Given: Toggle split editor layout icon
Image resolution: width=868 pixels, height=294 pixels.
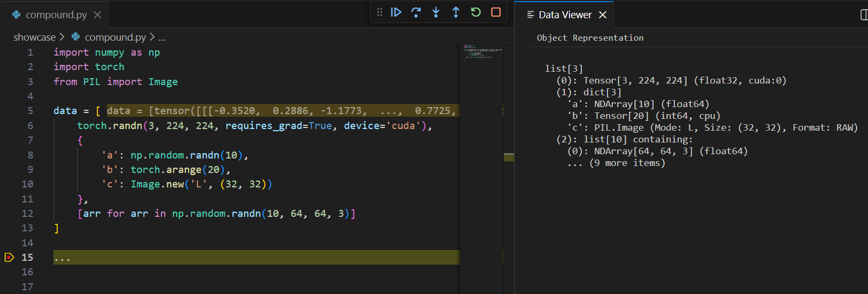Looking at the screenshot, I should (x=863, y=15).
